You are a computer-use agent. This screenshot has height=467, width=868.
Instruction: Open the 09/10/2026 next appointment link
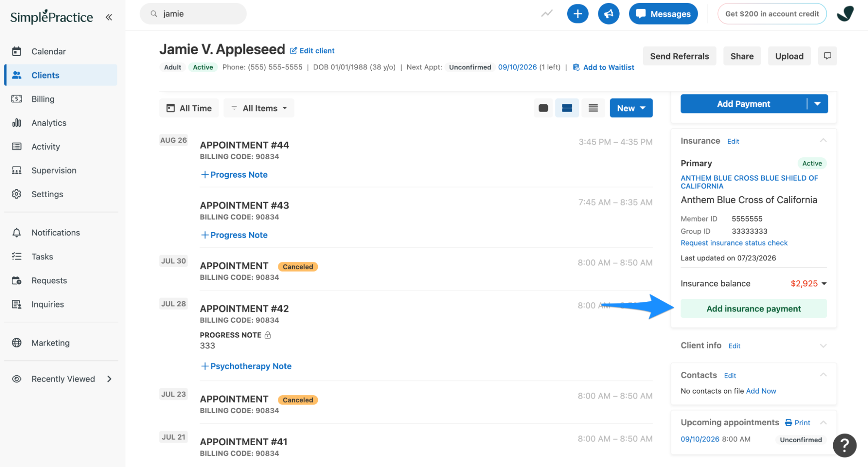click(517, 67)
